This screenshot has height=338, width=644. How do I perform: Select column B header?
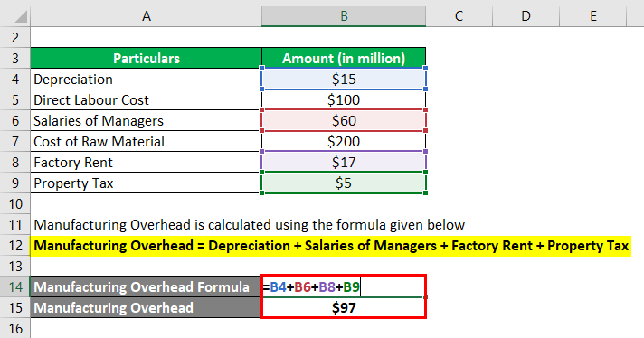344,15
